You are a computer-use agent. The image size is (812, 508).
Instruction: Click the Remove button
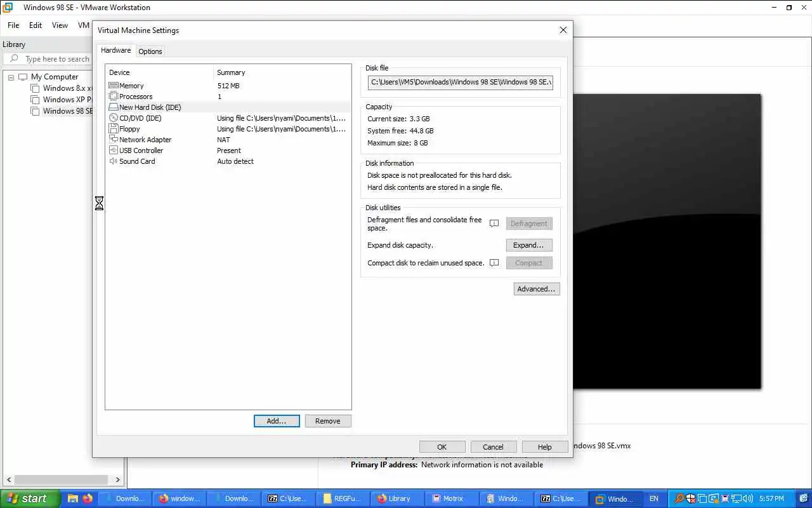[x=328, y=421]
